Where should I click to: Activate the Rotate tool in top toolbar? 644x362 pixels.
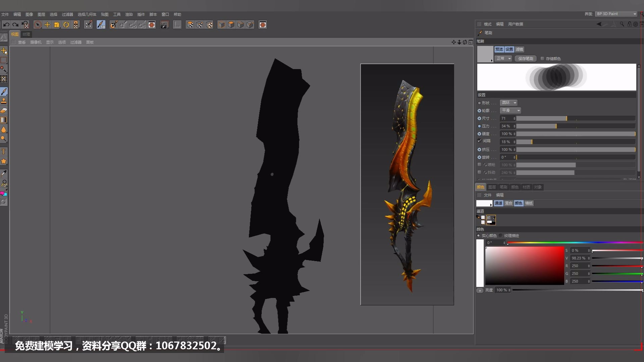[x=66, y=24]
